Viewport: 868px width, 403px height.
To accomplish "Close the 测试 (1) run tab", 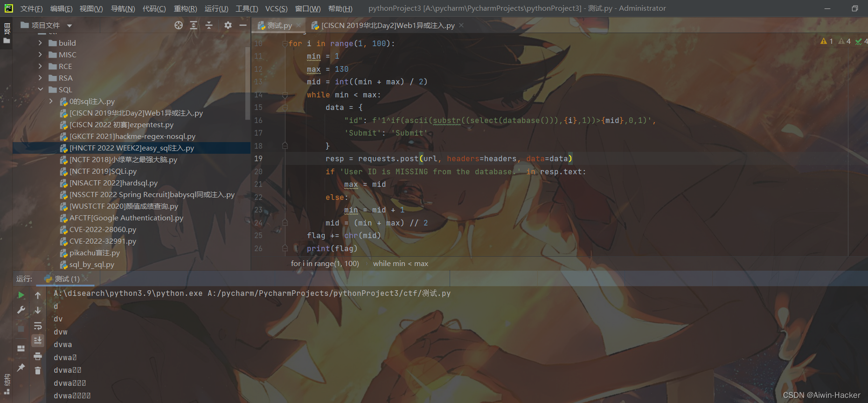I will [x=86, y=279].
